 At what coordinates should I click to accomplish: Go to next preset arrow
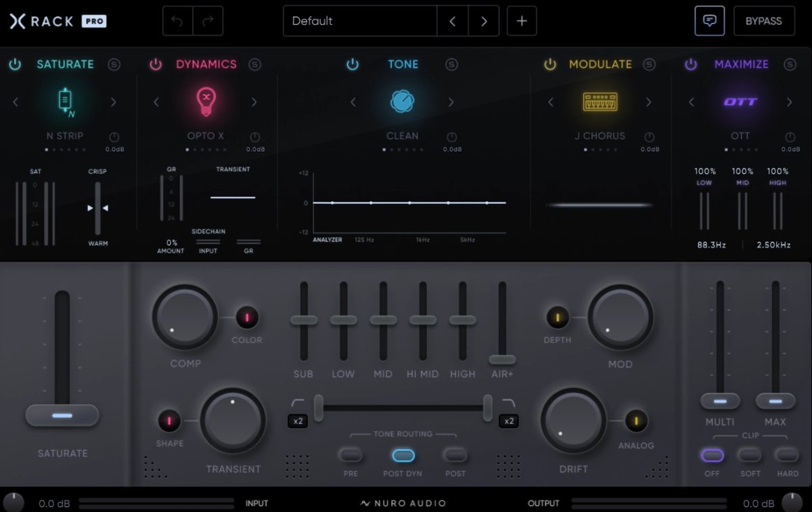[x=484, y=21]
